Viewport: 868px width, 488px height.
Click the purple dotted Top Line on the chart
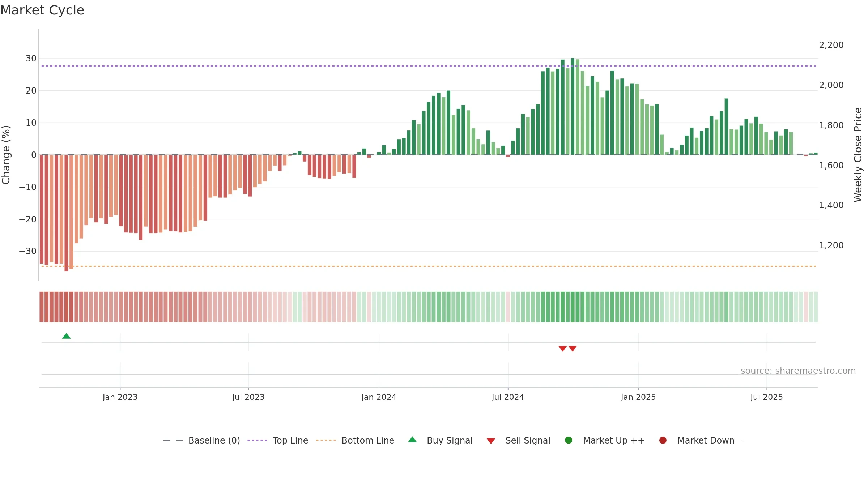click(x=429, y=66)
